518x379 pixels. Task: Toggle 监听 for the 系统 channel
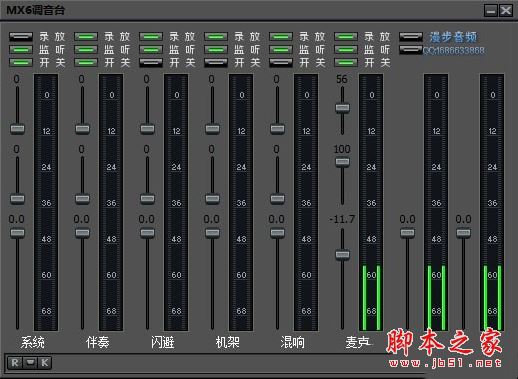coord(21,50)
